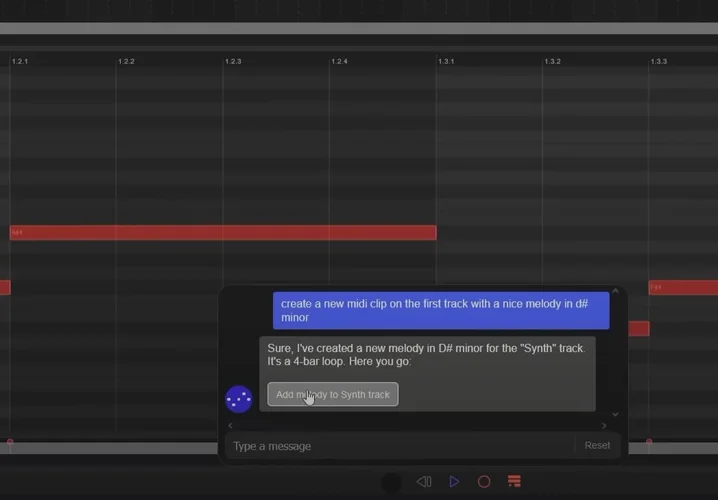718x500 pixels.
Task: Click the reply mentioning 'It's a 4-bar loop'
Action: pos(427,374)
